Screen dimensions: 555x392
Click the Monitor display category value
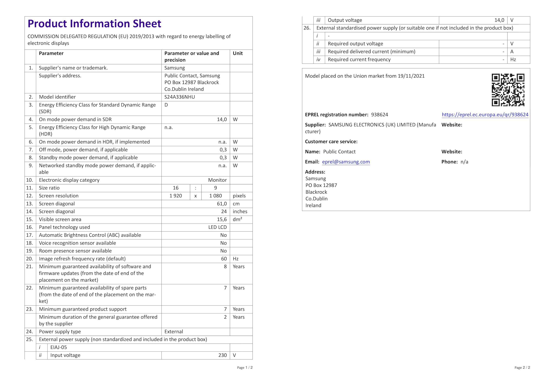[x=217, y=180]
